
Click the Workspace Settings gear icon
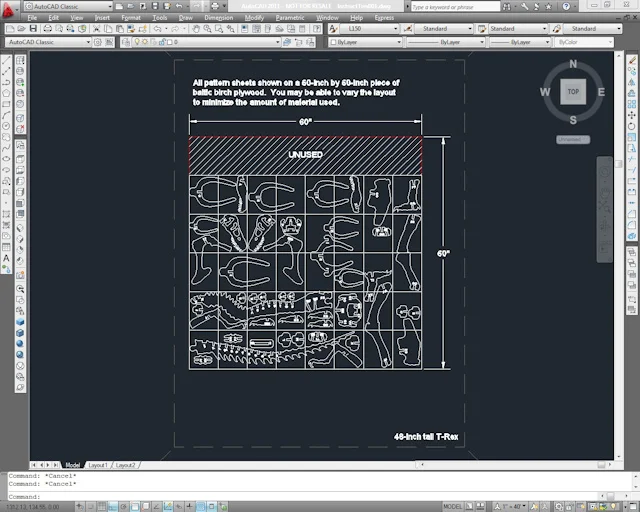coord(98,42)
